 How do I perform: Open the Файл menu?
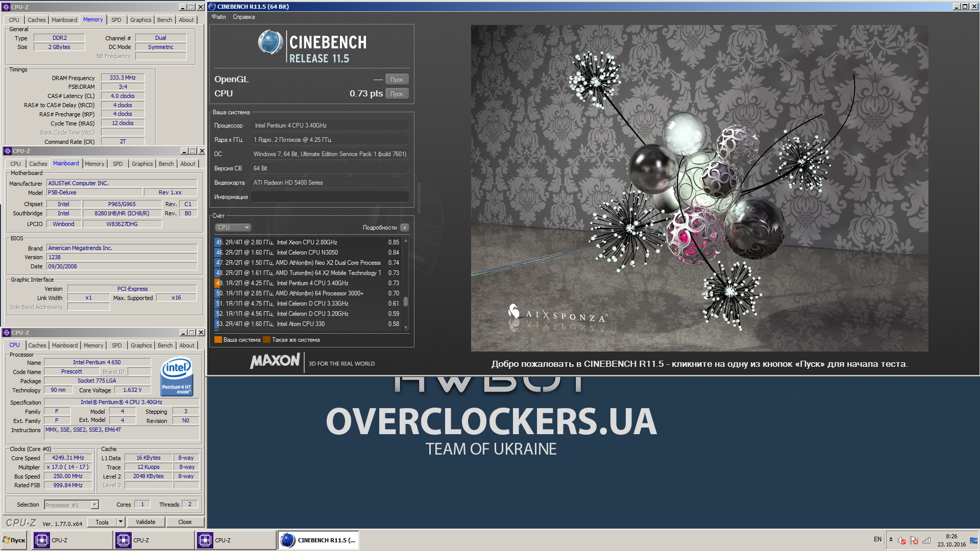coord(218,17)
